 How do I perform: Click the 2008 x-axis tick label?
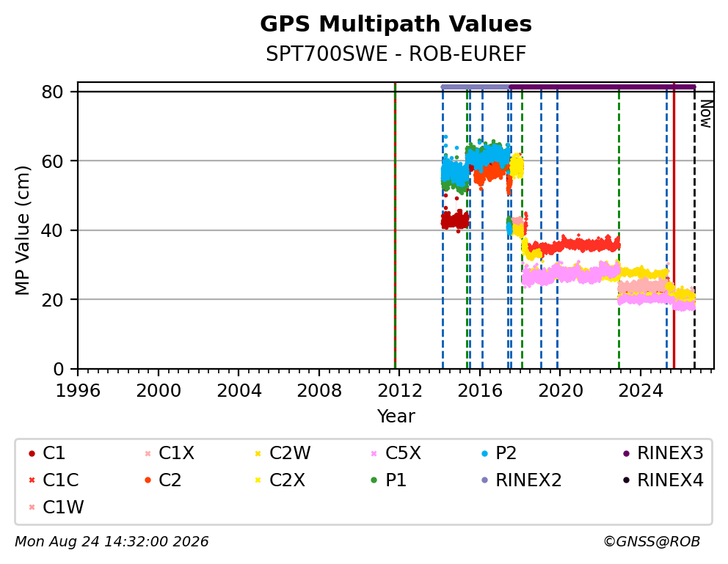click(x=319, y=391)
